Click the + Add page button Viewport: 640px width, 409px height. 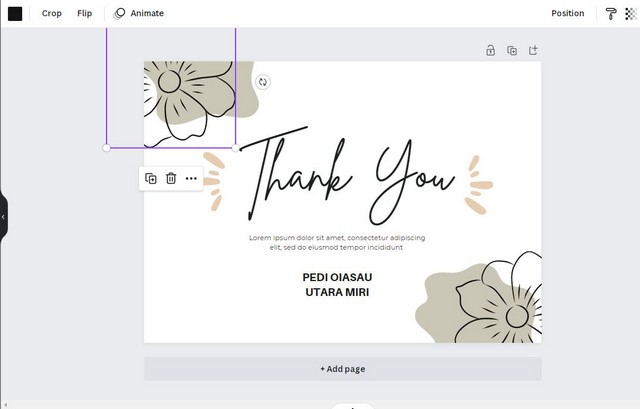pyautogui.click(x=342, y=369)
